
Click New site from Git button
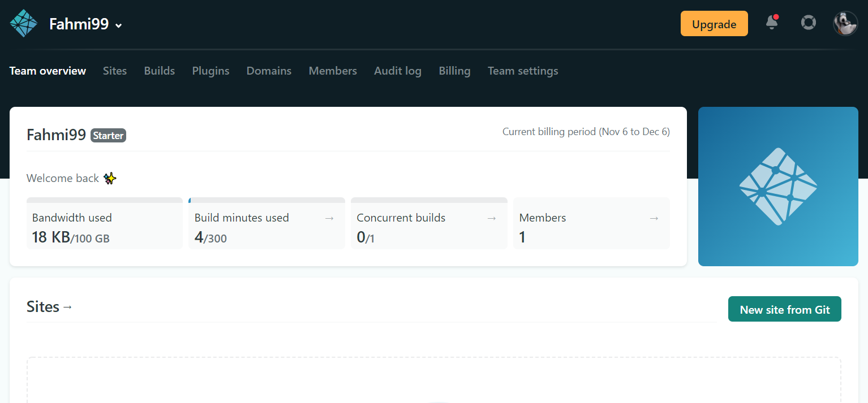tap(784, 309)
